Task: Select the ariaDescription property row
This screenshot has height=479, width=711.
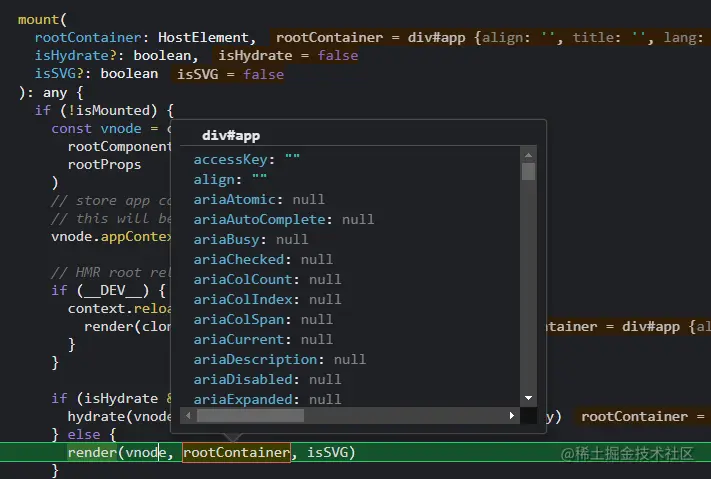Action: [x=280, y=359]
